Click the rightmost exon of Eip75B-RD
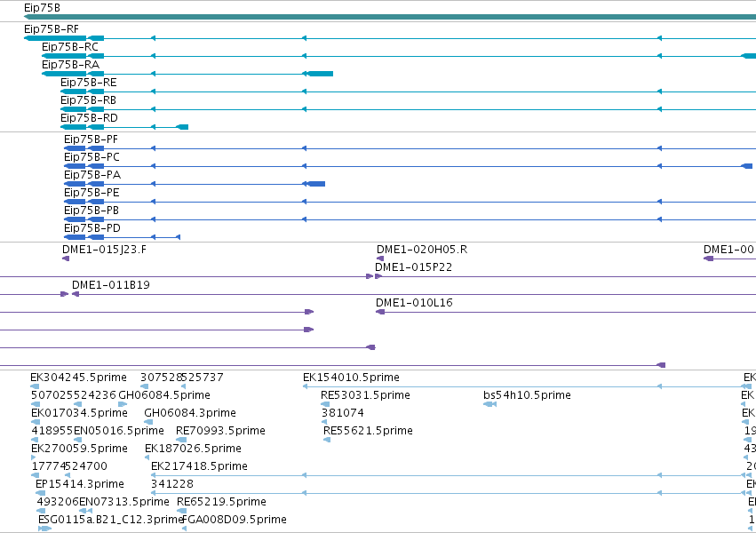This screenshot has height=533, width=756. point(182,127)
